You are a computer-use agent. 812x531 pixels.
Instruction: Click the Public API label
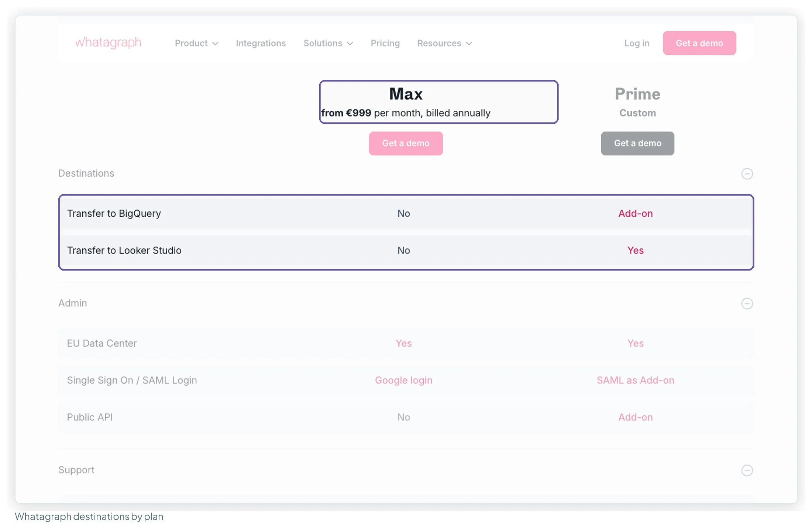90,417
